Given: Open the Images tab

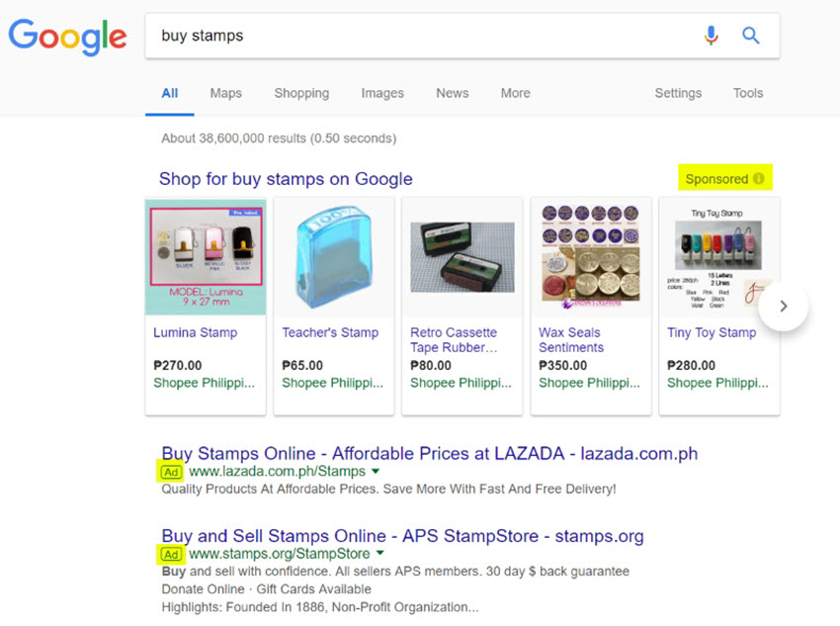Looking at the screenshot, I should 382,93.
